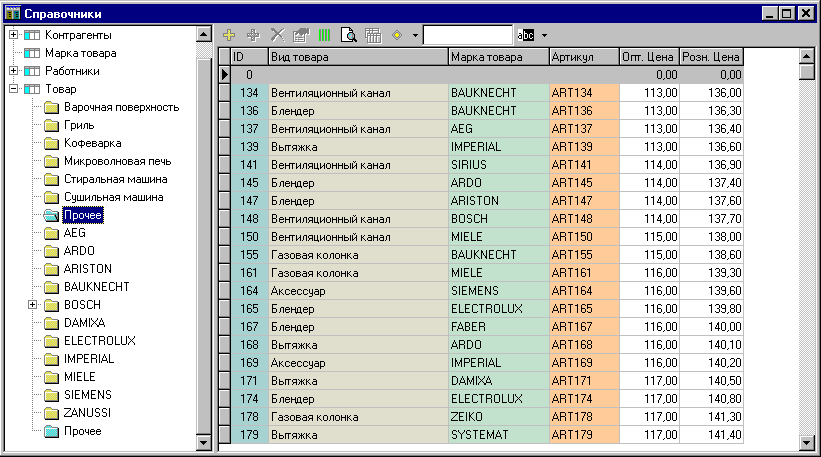Image resolution: width=821 pixels, height=457 pixels.
Task: Select Марка товара in the tree
Action: point(81,53)
